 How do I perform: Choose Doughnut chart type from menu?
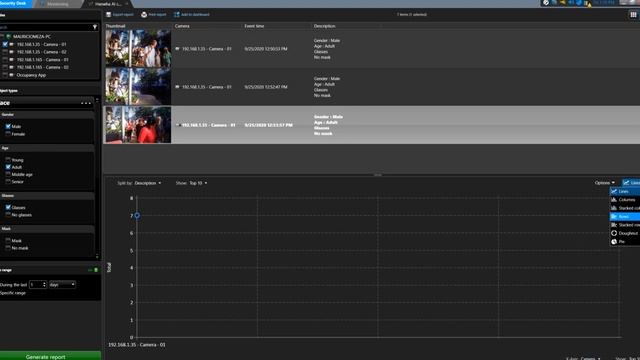[625, 233]
